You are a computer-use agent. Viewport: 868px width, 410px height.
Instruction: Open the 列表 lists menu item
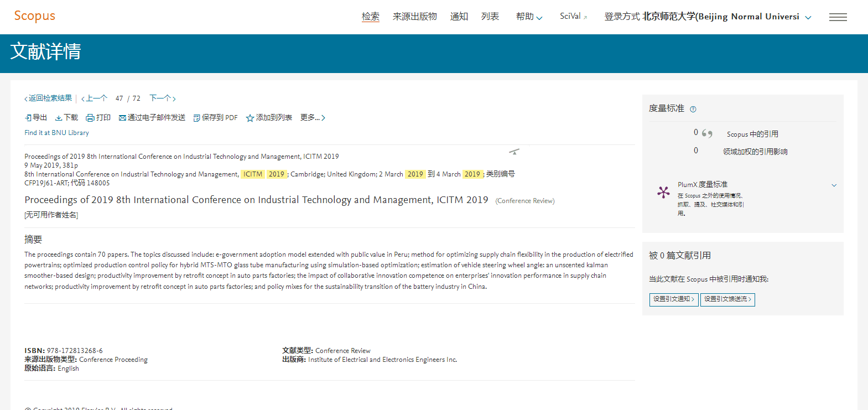point(490,17)
